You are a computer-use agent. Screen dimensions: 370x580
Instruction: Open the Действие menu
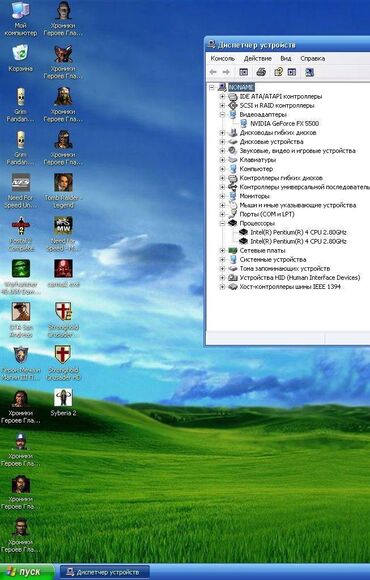pos(258,58)
